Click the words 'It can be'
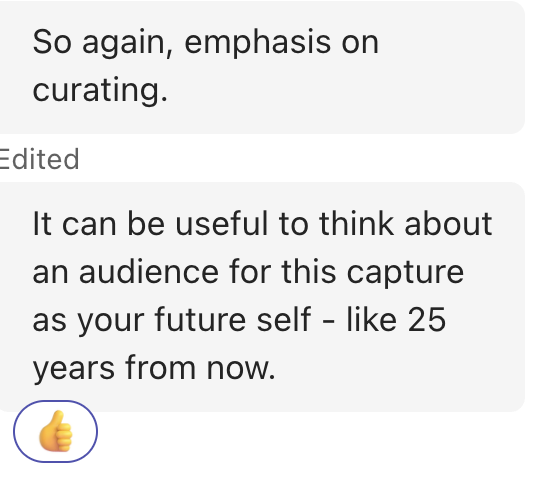The height and width of the screenshot is (494, 552). click(x=99, y=224)
